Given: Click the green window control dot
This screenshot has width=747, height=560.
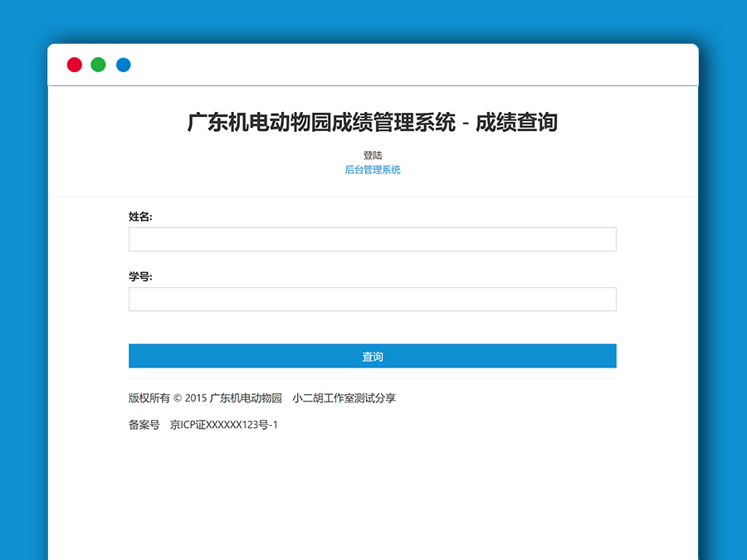Looking at the screenshot, I should click(99, 64).
